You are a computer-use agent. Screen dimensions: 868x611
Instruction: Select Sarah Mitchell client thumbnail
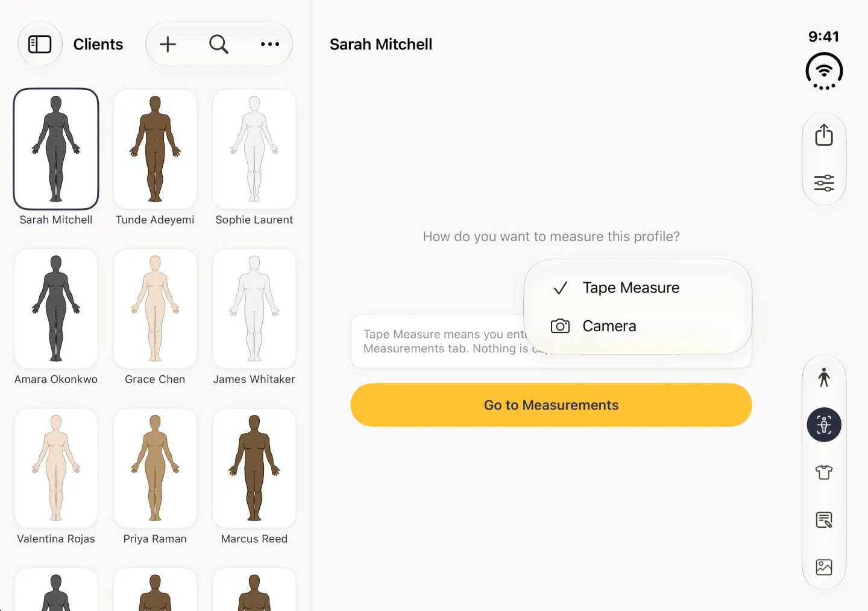tap(56, 149)
